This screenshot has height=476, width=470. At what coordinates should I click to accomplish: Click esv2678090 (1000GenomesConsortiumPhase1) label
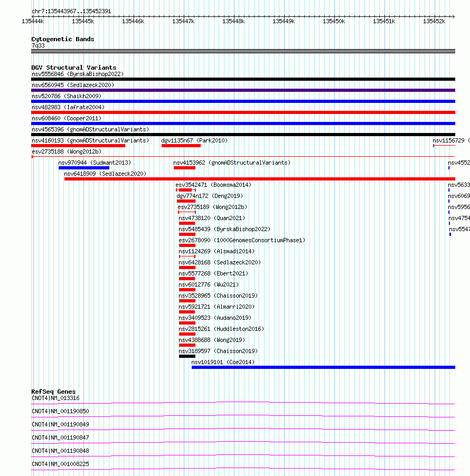coord(242,240)
